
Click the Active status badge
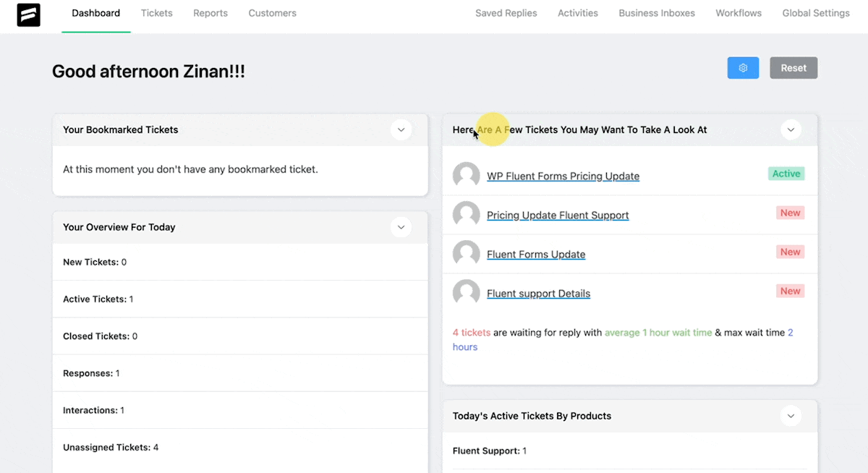click(x=786, y=174)
